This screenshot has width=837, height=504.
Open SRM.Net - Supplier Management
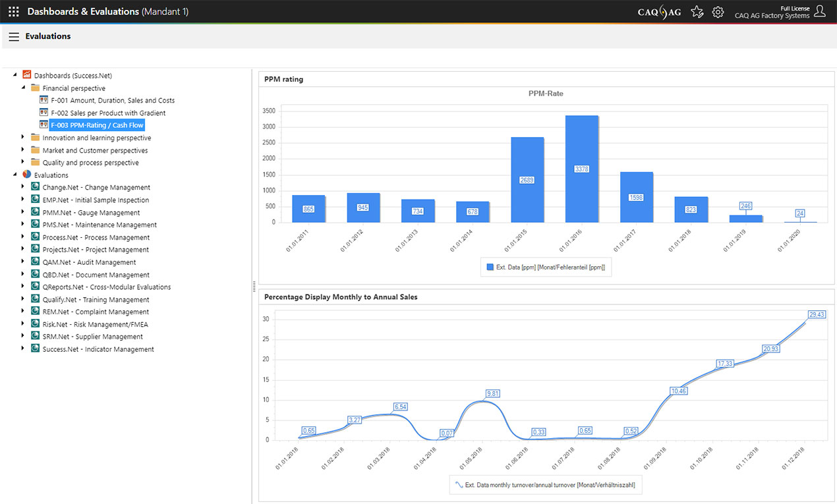pos(92,337)
